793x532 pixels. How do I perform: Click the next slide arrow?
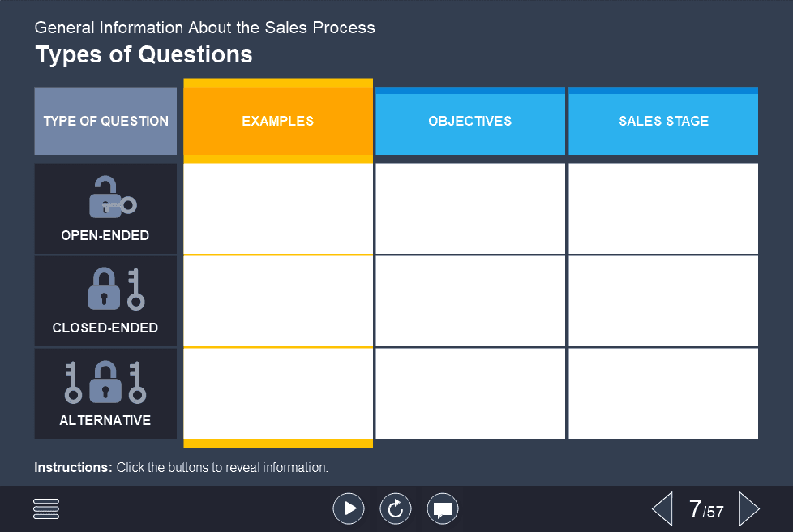749,508
